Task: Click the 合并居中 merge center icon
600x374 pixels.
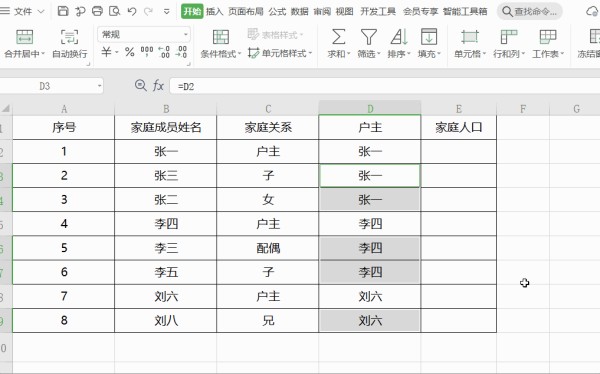Action: (24, 37)
